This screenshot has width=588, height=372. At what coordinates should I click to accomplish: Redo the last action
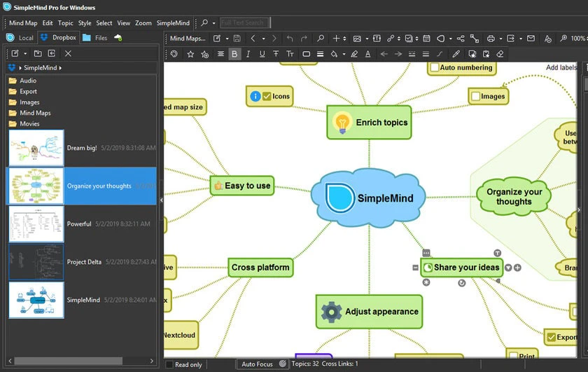[304, 39]
